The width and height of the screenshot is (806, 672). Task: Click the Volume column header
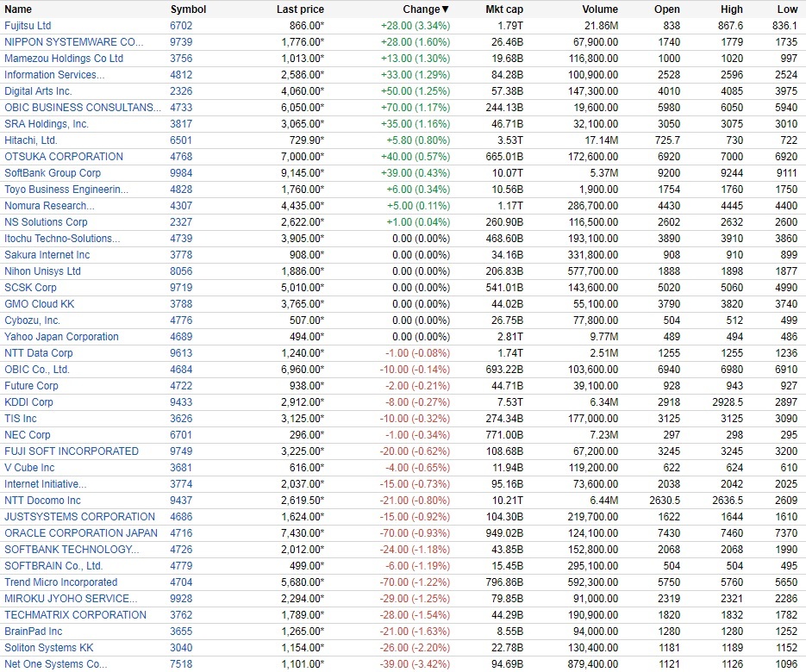tap(600, 9)
